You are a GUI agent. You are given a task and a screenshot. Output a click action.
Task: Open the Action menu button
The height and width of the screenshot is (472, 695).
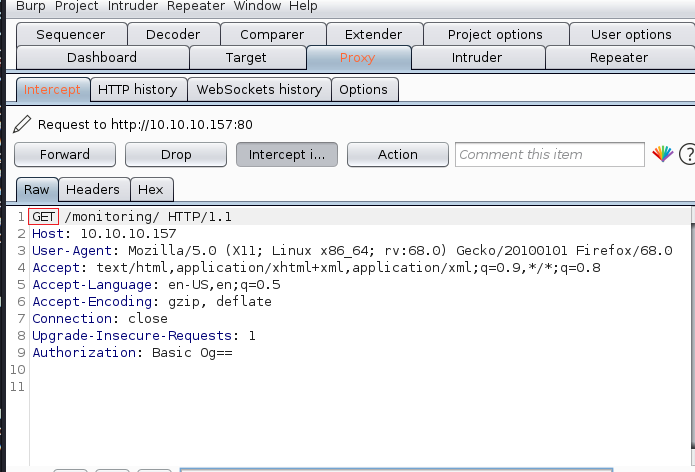coord(398,154)
